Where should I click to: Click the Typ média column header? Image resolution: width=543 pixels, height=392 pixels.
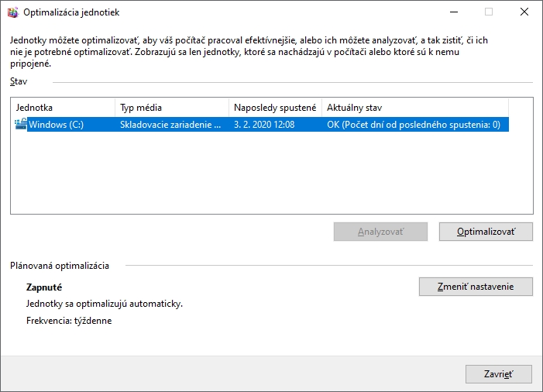(172, 108)
